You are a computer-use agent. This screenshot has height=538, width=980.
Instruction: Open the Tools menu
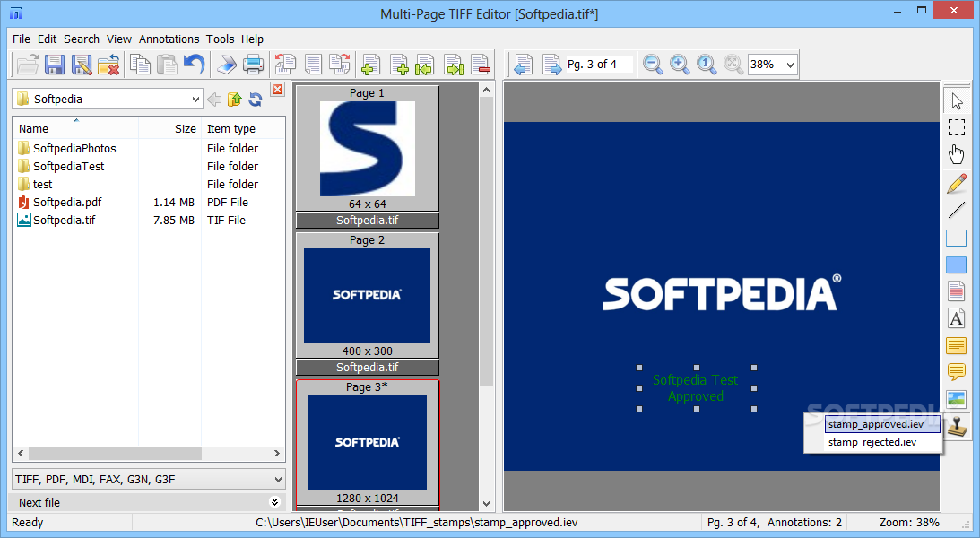(x=220, y=39)
